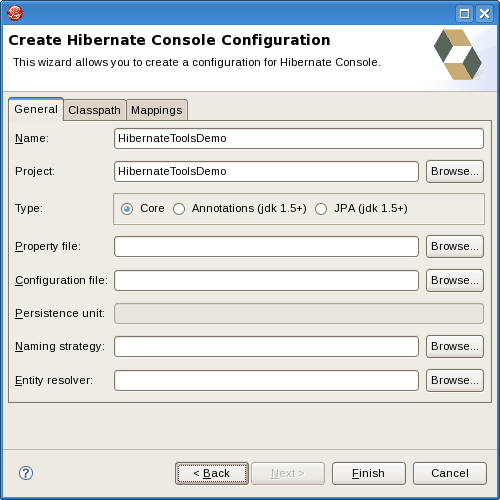Focus the Configuration file text field
Viewport: 500px width, 500px height.
266,280
